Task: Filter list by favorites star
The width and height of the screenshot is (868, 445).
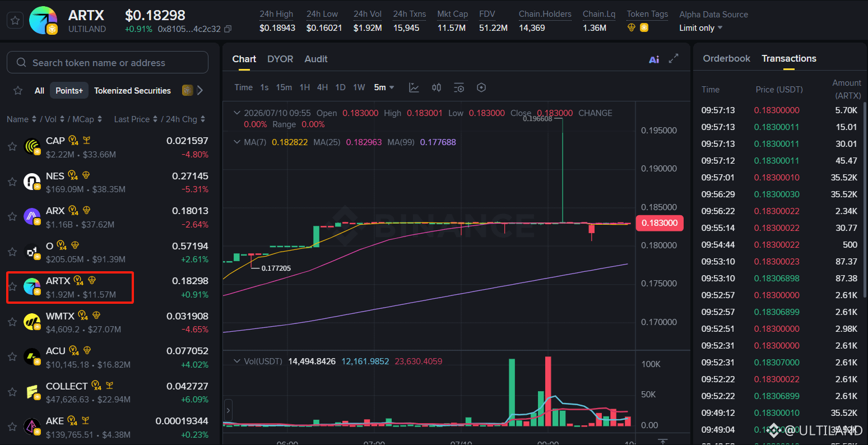Action: [18, 90]
